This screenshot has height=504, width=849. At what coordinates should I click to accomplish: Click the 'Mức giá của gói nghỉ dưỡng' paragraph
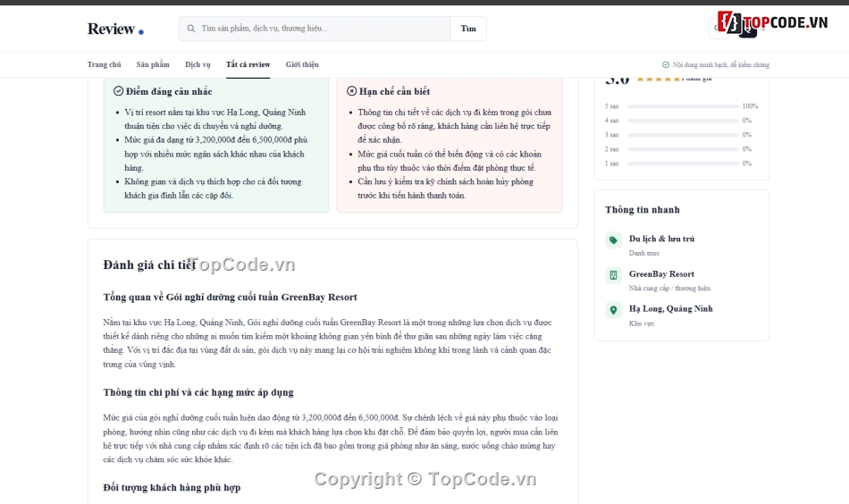(331, 439)
